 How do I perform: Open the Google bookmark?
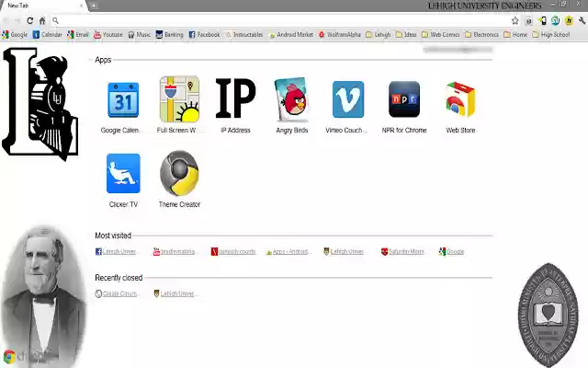click(x=15, y=35)
